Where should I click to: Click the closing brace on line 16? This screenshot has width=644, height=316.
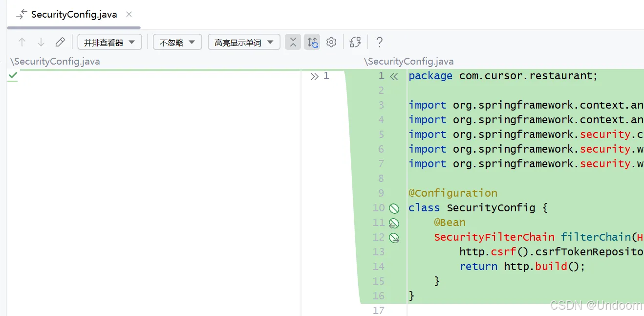411,296
